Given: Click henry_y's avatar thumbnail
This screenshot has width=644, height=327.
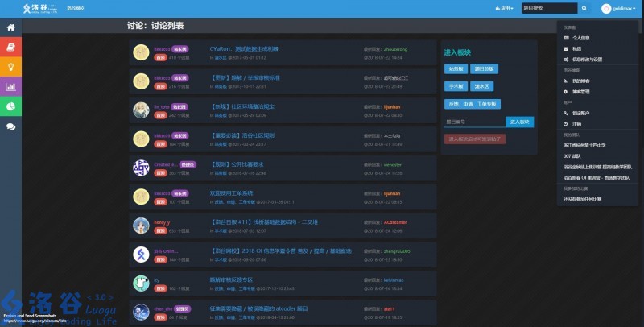Looking at the screenshot, I should pos(141,226).
